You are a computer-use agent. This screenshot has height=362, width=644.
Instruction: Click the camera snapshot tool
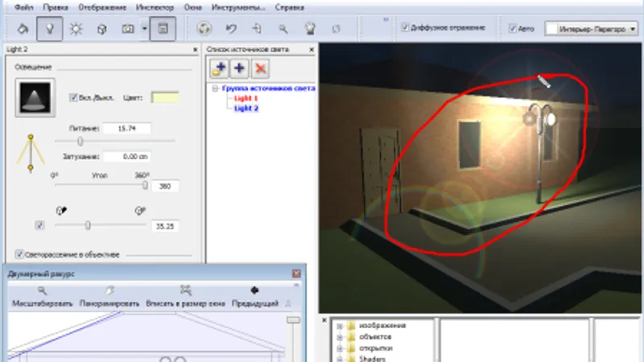tap(128, 29)
